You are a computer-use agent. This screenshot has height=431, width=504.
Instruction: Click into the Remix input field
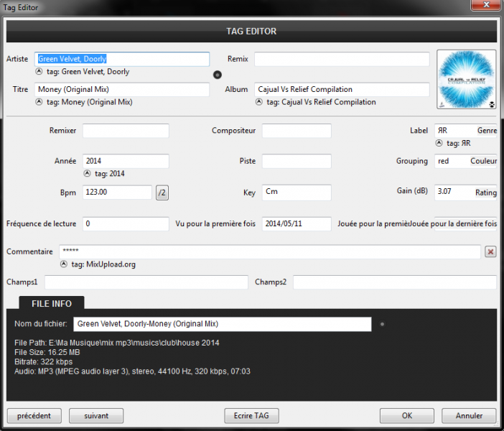pyautogui.click(x=341, y=59)
